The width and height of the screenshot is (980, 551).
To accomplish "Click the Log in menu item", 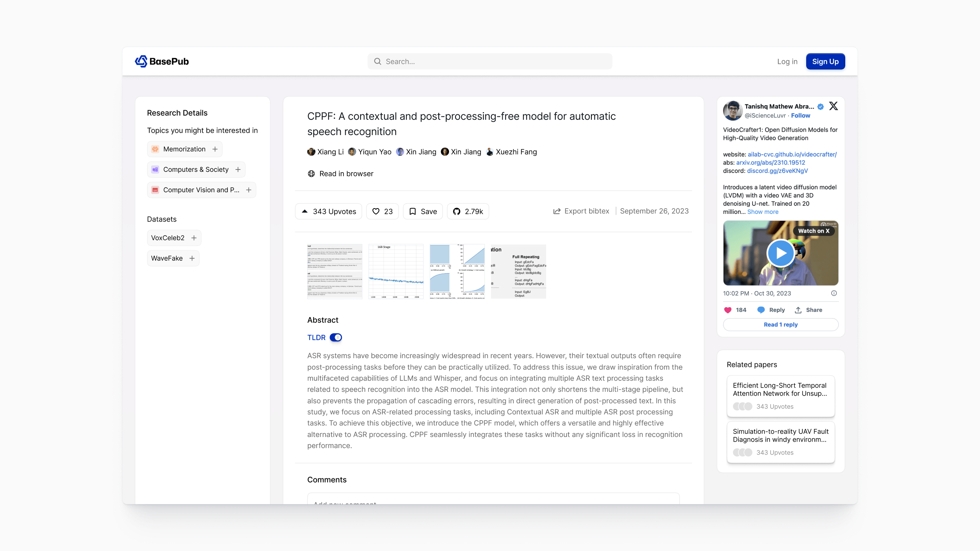I will point(787,62).
